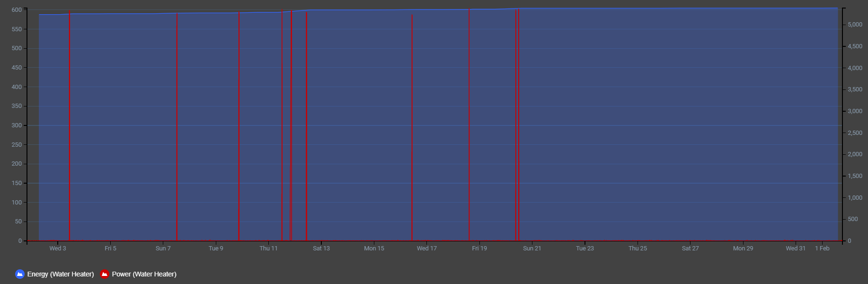The width and height of the screenshot is (868, 284).
Task: Click the 'Mon 29' date axis label
Action: tap(743, 248)
